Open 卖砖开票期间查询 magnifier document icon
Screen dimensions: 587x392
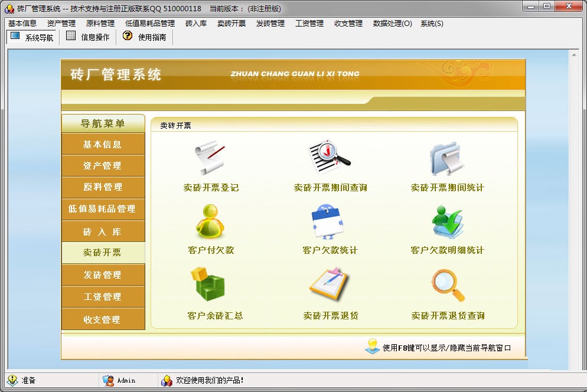pos(330,158)
